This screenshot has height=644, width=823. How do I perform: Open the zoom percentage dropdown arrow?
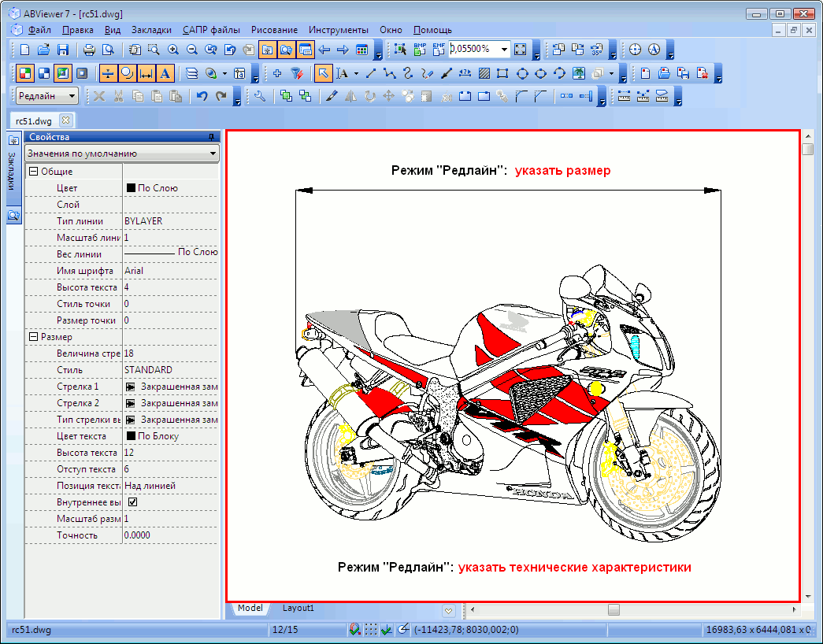point(504,50)
